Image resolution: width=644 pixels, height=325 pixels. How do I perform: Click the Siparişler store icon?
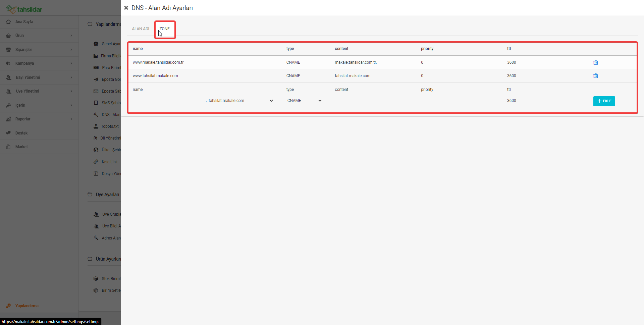tap(8, 50)
